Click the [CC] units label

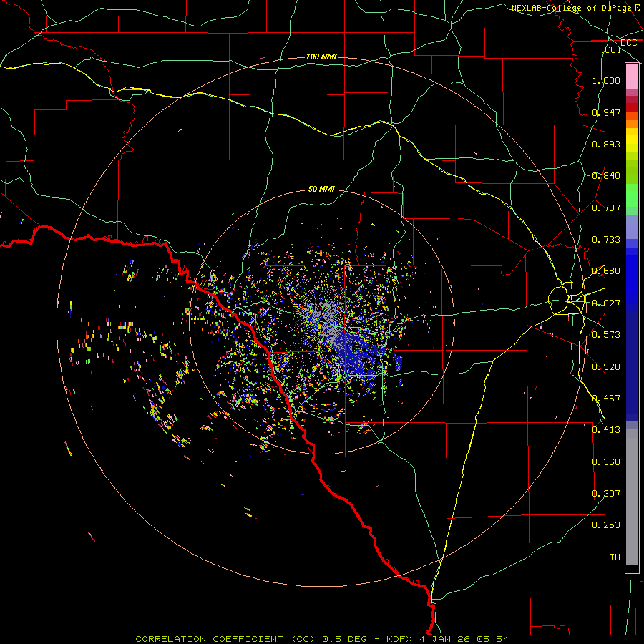[611, 49]
